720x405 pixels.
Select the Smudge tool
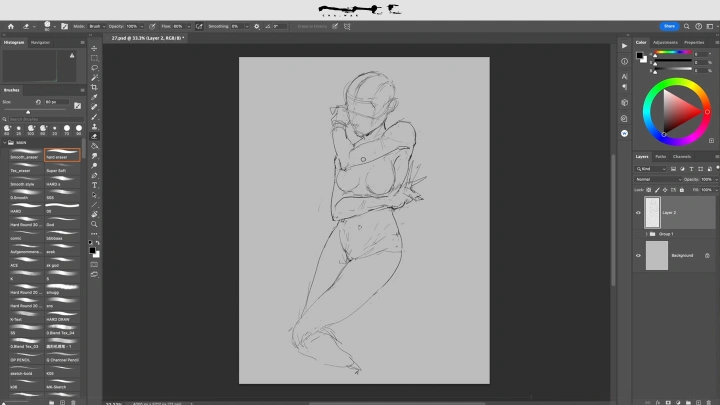(x=94, y=156)
